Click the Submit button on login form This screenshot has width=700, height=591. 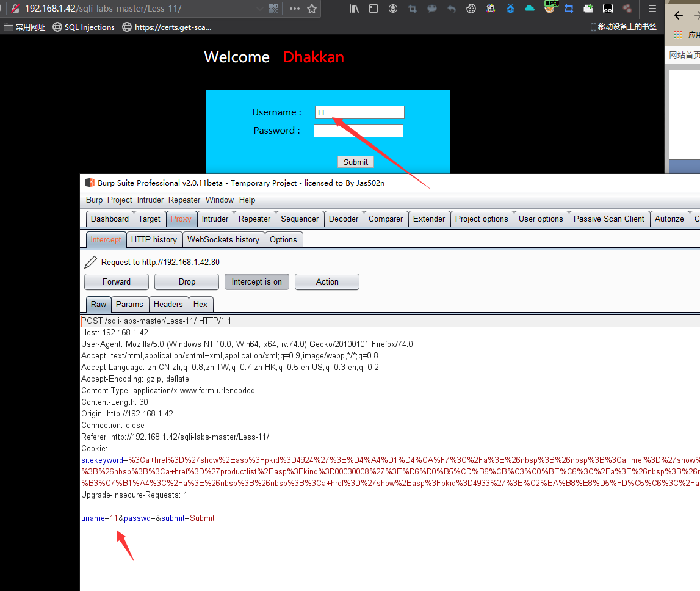tap(356, 162)
